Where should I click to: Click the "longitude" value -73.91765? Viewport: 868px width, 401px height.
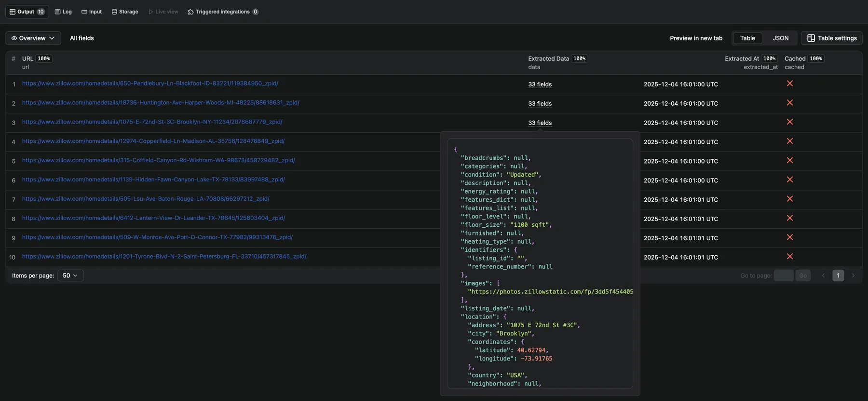pyautogui.click(x=536, y=359)
